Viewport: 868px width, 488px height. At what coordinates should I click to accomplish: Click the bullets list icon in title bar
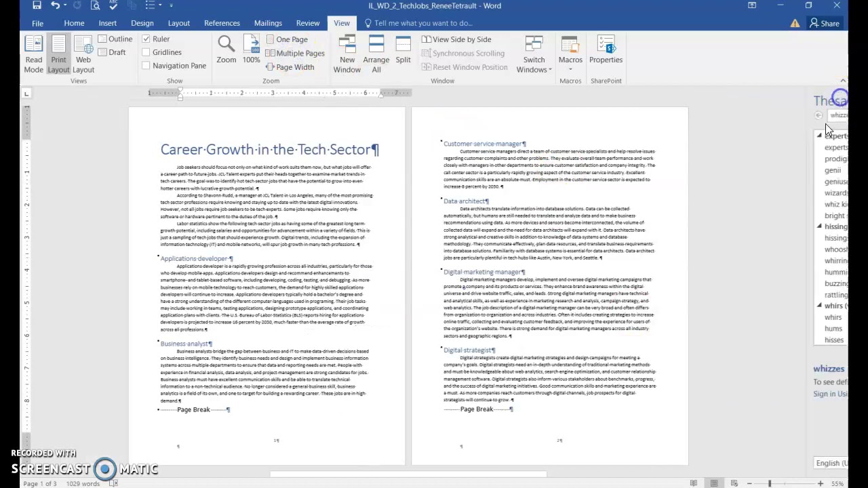(x=149, y=5)
